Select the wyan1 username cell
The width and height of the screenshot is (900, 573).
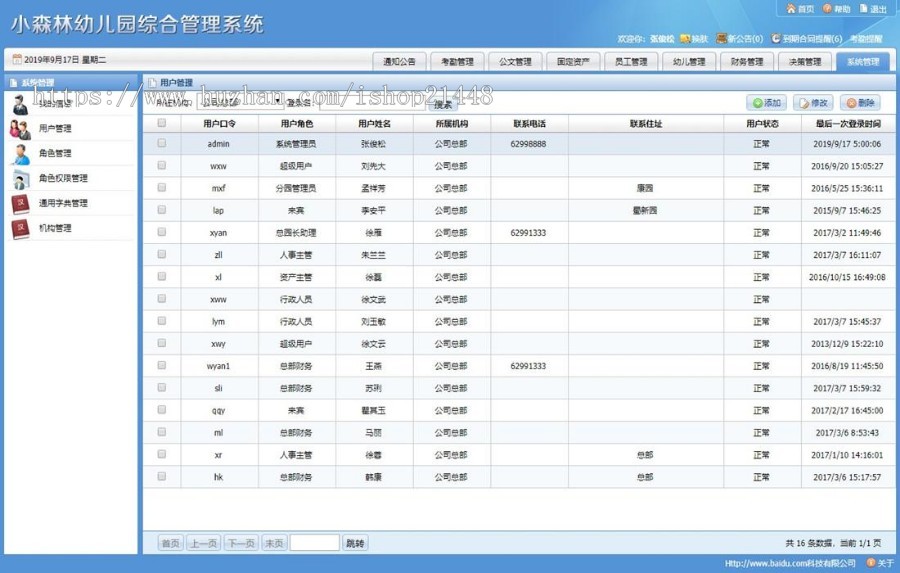tap(218, 366)
